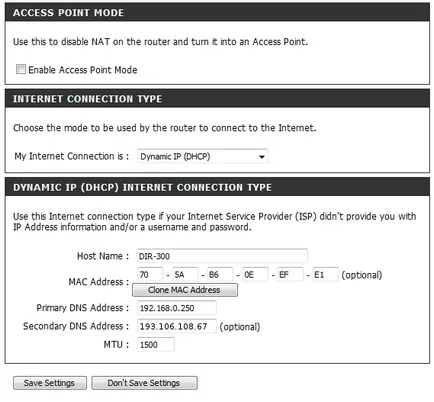Click the Save Settings button
The width and height of the screenshot is (434, 402).
pos(50,383)
